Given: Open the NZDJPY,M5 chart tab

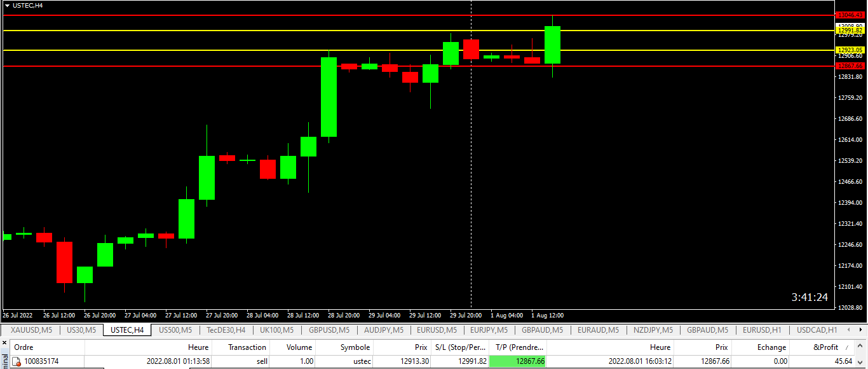Looking at the screenshot, I should click(x=654, y=330).
